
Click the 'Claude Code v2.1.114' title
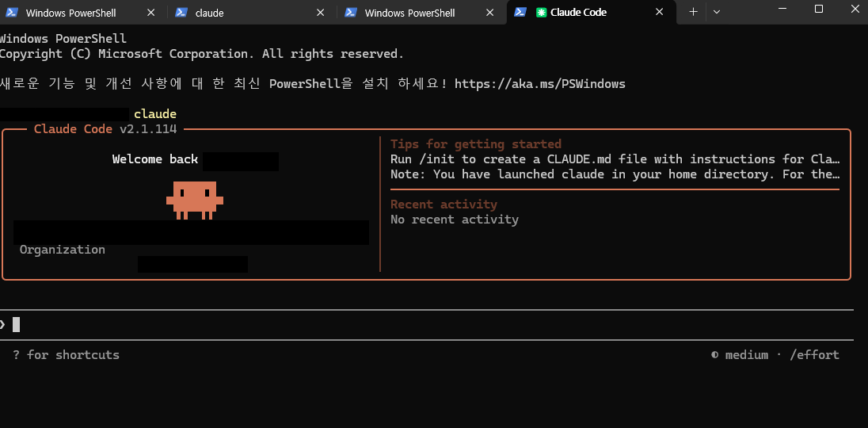click(105, 129)
